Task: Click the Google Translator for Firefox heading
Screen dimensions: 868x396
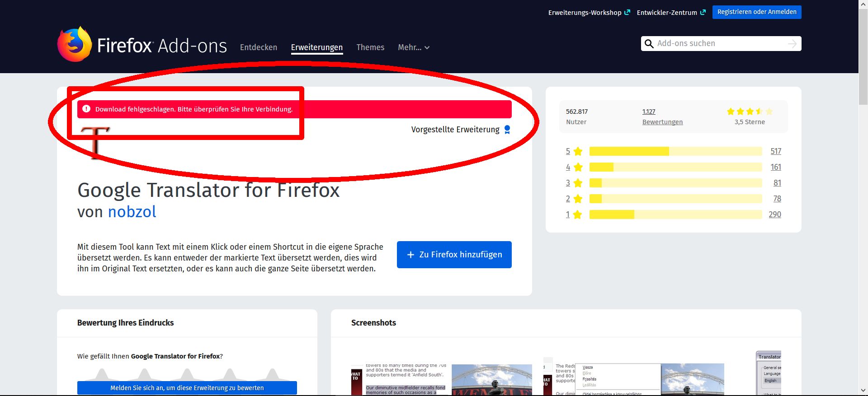Action: point(208,190)
